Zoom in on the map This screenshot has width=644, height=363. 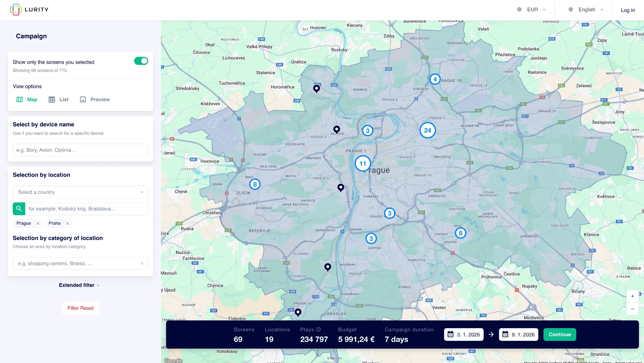click(632, 296)
